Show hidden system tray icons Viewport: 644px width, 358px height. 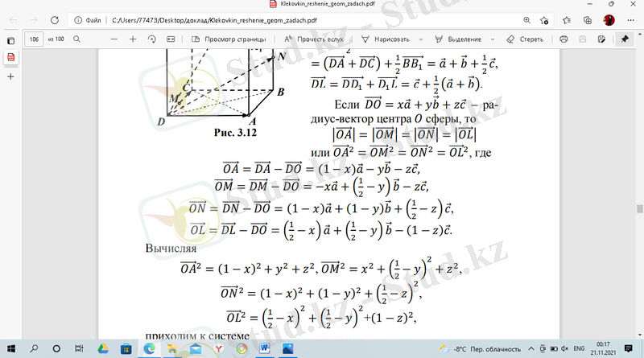pos(531,349)
